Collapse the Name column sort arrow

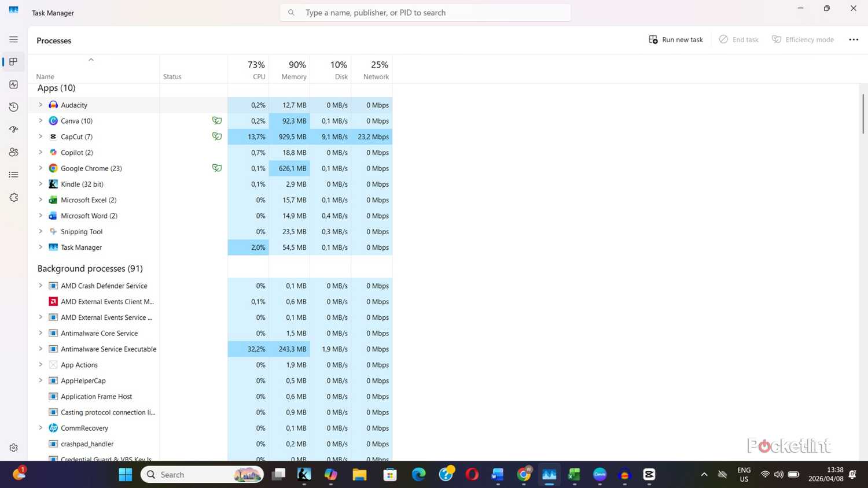click(x=91, y=60)
